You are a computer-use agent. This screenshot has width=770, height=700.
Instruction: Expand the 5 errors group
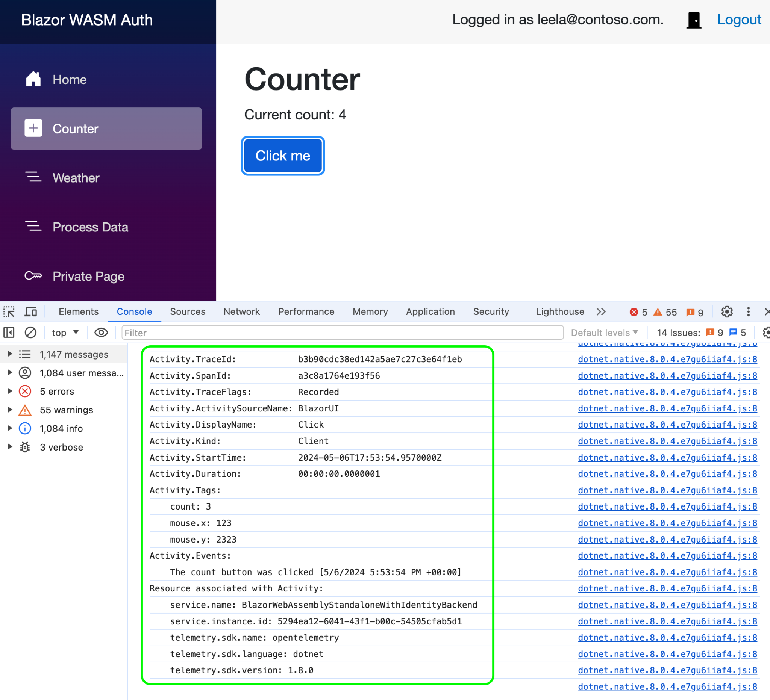point(10,391)
